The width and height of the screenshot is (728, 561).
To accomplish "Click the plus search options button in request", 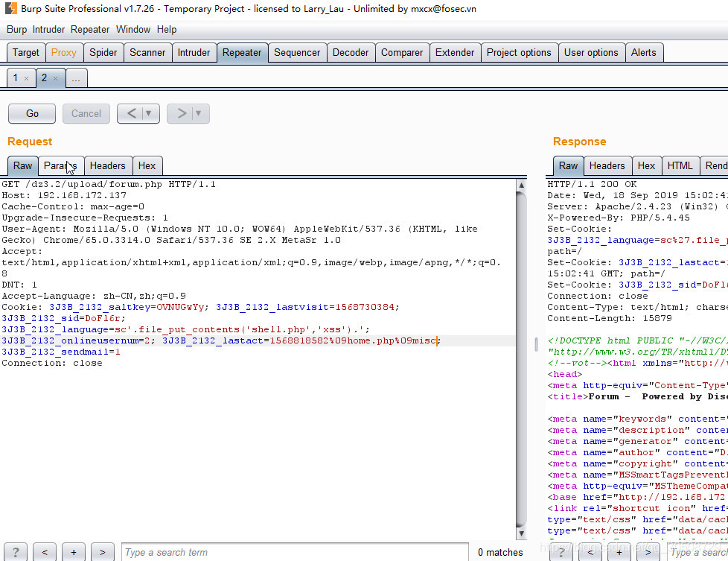I will click(x=74, y=552).
